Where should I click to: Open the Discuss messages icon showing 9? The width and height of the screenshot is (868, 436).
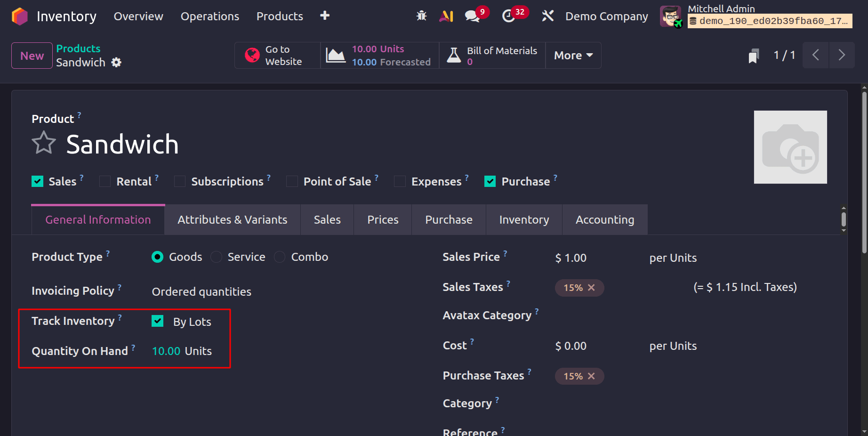(472, 16)
